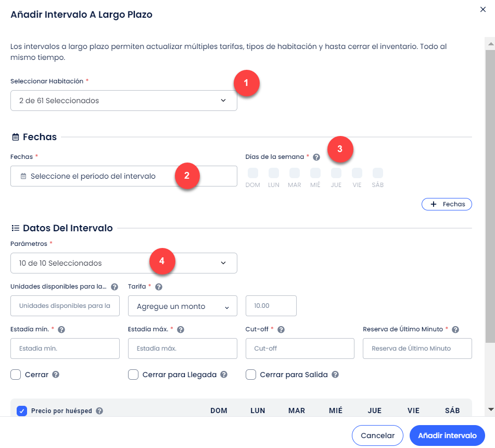Enable the Cerrar checkbox
Screen dimensions: 495x448
pos(16,375)
